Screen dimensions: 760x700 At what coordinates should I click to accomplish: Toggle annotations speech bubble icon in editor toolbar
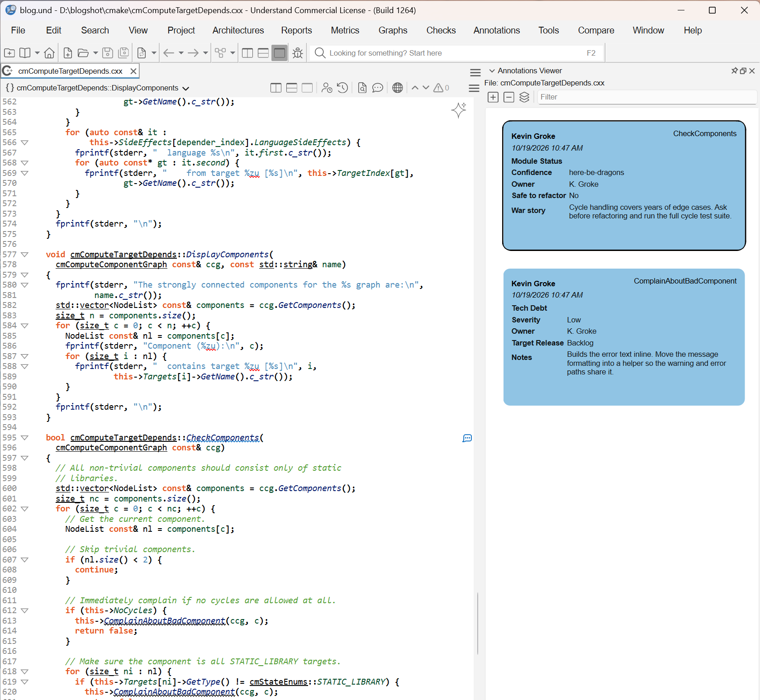coord(378,88)
